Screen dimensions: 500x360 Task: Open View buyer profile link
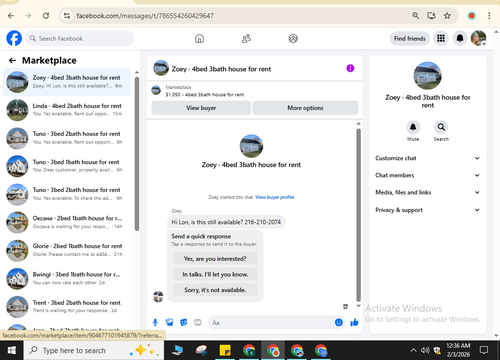(275, 197)
